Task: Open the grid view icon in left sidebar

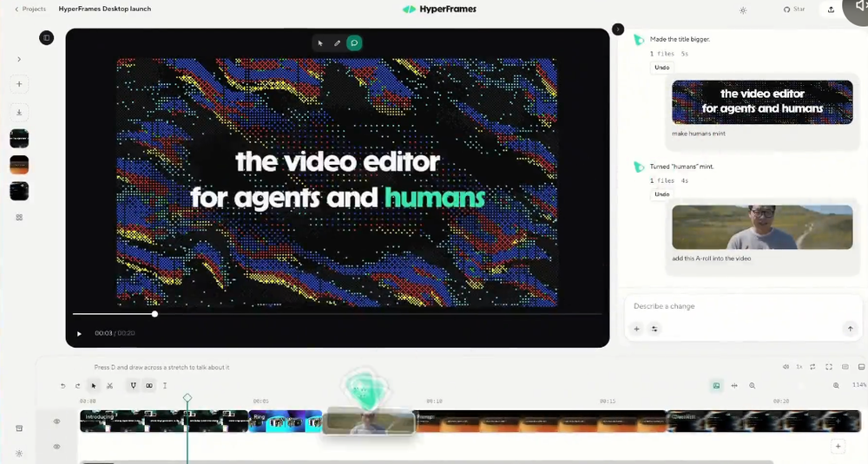Action: click(19, 218)
